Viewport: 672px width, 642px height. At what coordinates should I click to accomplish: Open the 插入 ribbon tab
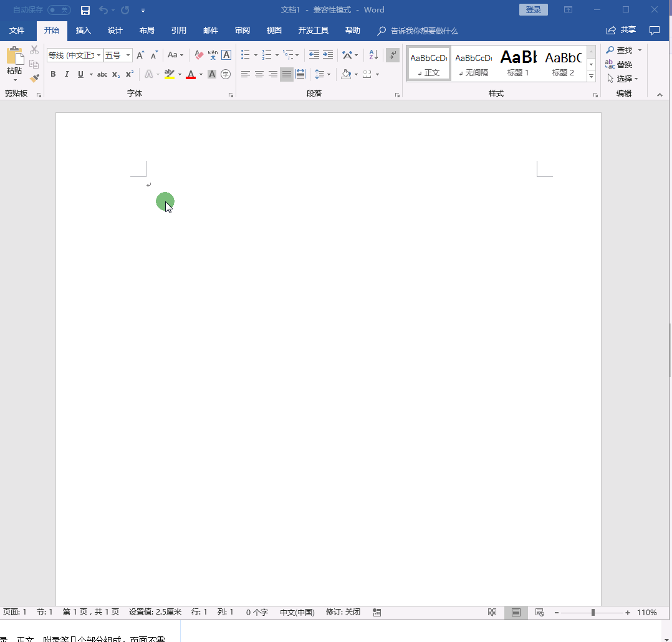(x=83, y=31)
